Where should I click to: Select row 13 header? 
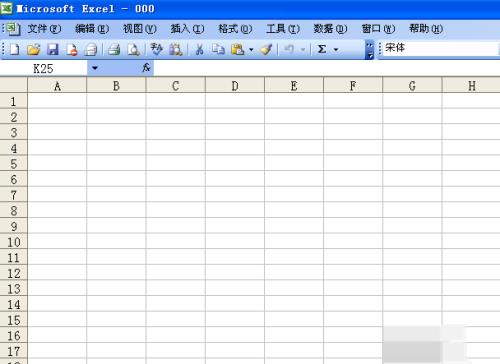coord(14,288)
